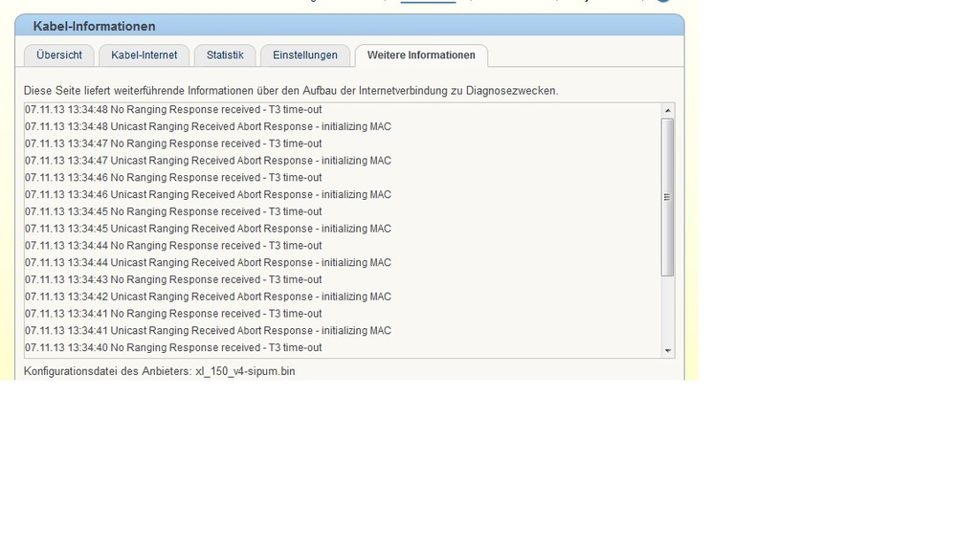Click the 13:34:46 Unicast Ranging log line
This screenshot has height=551, width=980.
click(x=208, y=195)
